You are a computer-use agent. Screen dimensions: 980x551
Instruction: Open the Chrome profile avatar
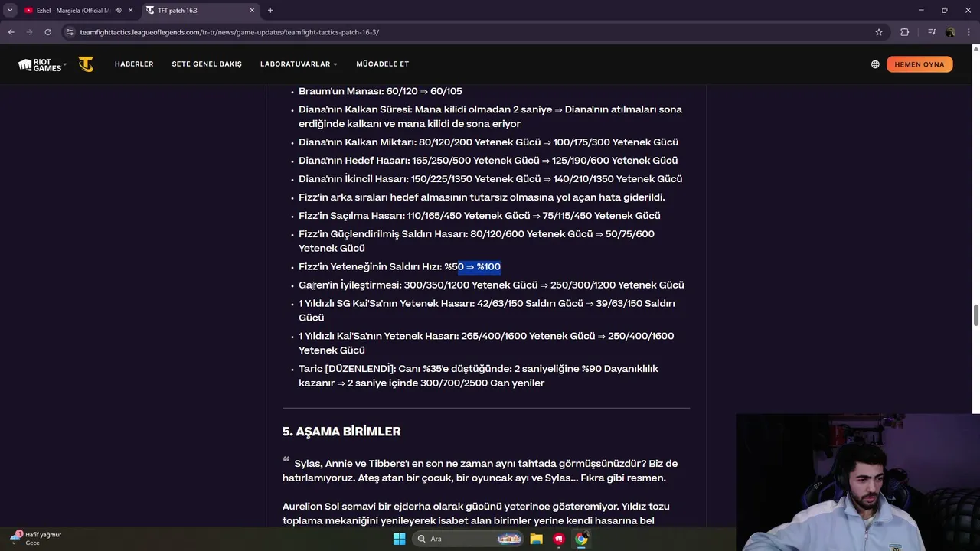[950, 32]
